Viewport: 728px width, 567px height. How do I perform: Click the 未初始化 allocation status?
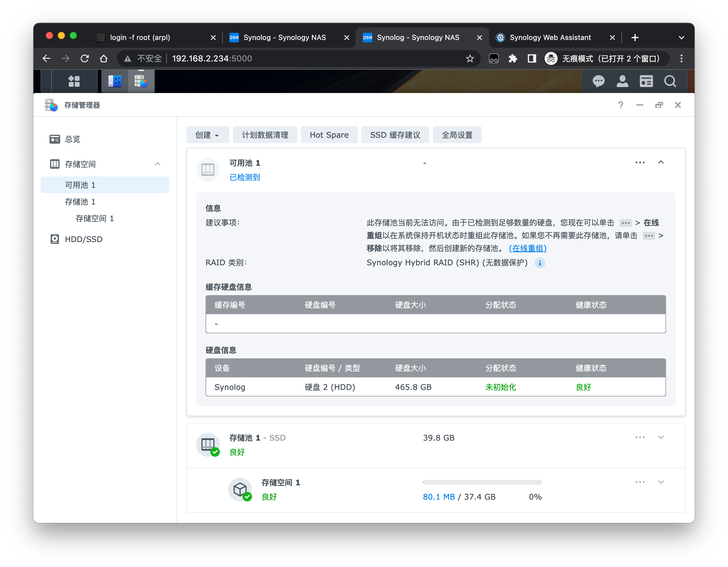click(x=500, y=387)
